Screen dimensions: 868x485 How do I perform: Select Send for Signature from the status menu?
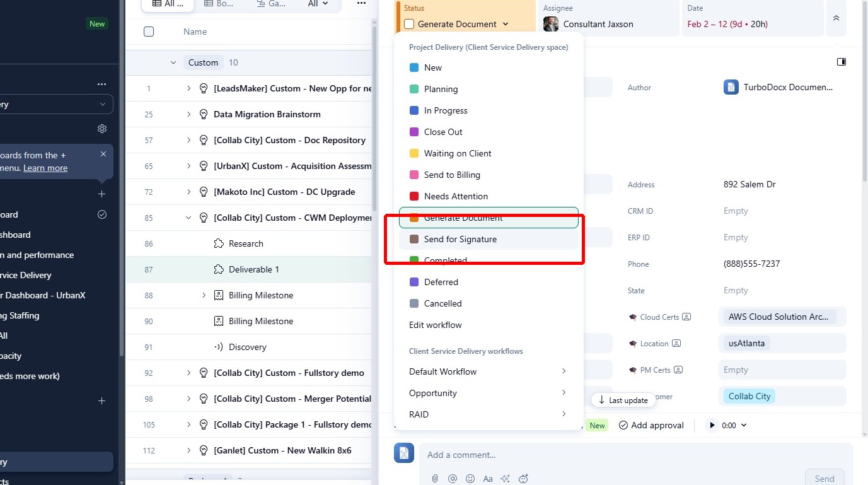click(460, 239)
